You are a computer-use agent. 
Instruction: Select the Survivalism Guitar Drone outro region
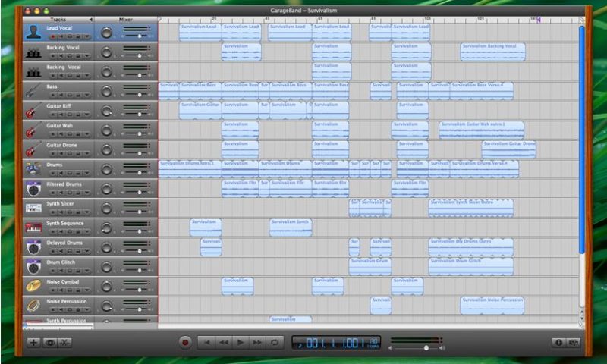tap(508, 149)
